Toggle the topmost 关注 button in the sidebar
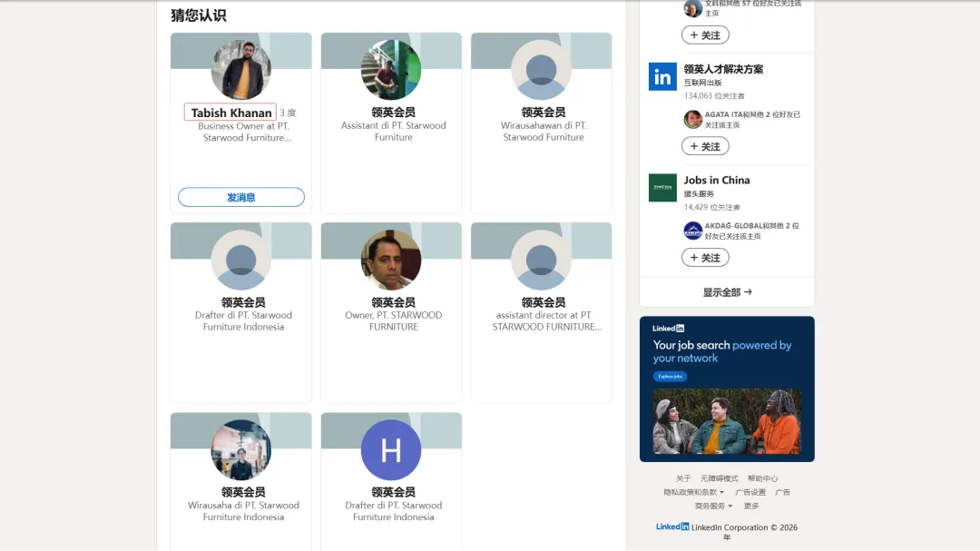 [x=705, y=34]
